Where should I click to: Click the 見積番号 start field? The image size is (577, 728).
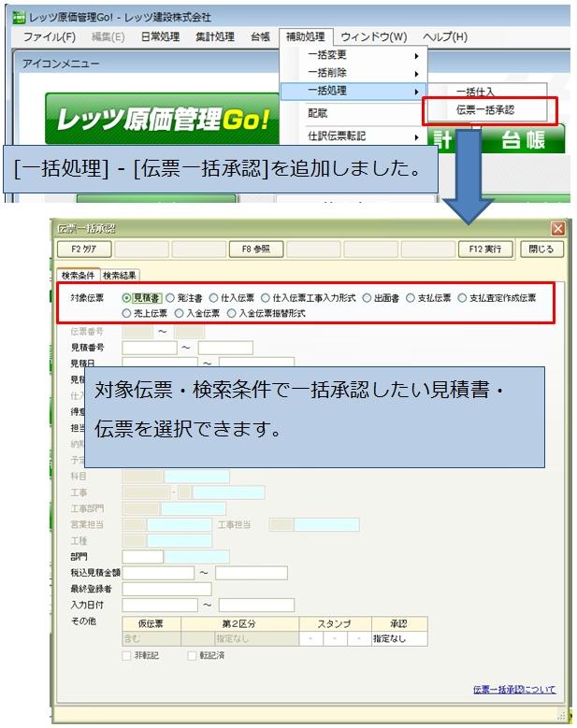click(150, 348)
